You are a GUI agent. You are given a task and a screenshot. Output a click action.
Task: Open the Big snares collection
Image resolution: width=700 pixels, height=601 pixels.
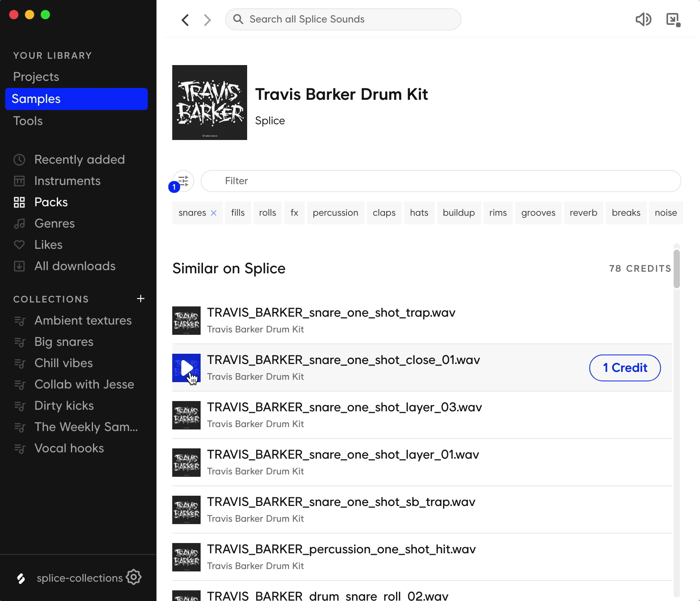(64, 342)
